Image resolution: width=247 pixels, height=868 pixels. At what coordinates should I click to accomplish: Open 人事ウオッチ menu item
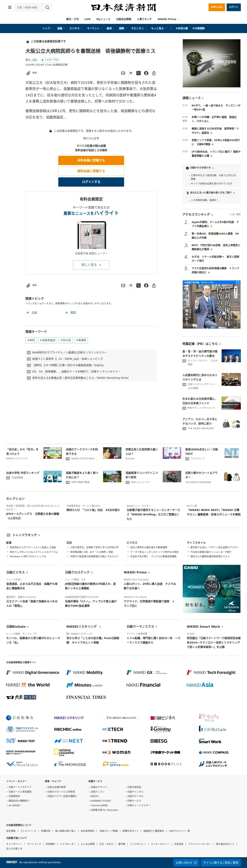[x=144, y=19]
